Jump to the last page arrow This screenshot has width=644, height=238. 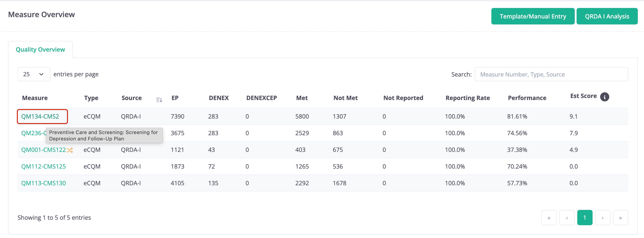tap(620, 217)
